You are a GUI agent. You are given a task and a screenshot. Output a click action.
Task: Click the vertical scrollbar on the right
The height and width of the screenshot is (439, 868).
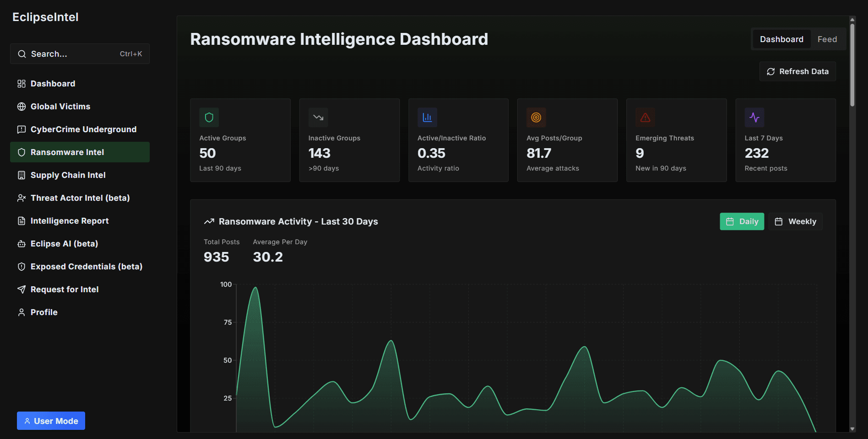click(852, 64)
